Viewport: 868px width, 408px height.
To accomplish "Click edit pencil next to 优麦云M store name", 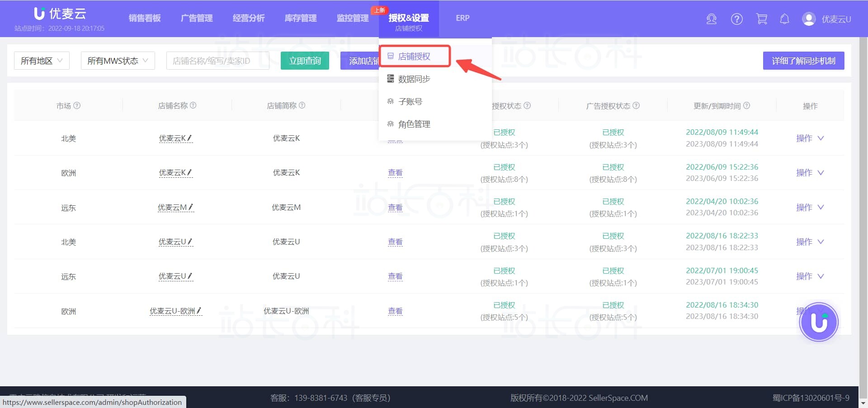I will (x=191, y=207).
